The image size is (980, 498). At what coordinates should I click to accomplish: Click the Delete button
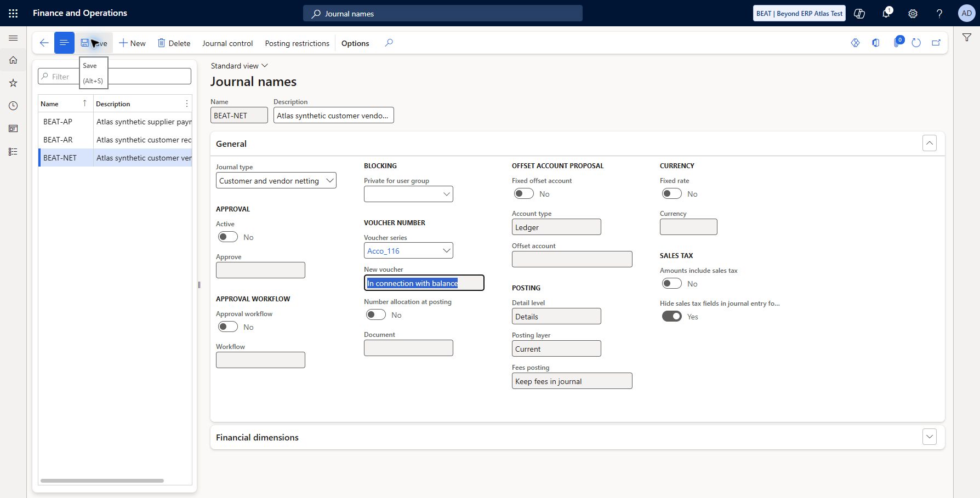click(x=174, y=43)
